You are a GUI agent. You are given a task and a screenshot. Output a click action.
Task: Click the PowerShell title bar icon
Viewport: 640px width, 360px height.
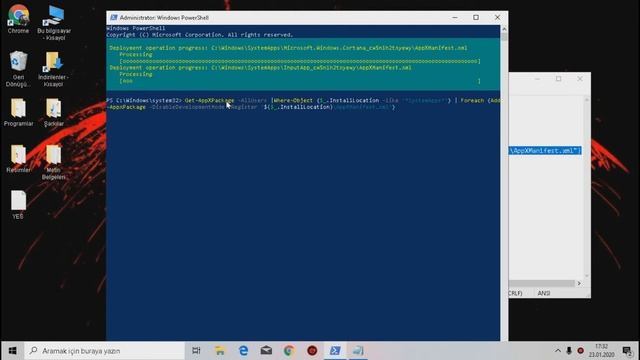(x=113, y=18)
